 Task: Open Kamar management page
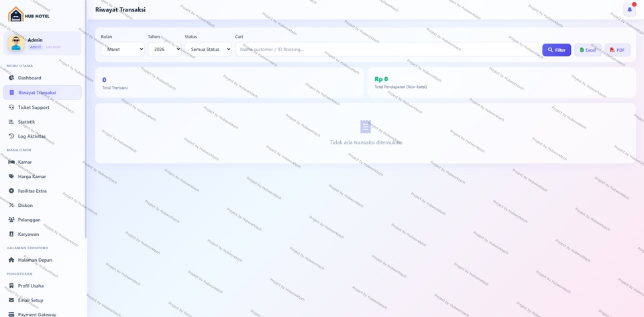pos(42,162)
